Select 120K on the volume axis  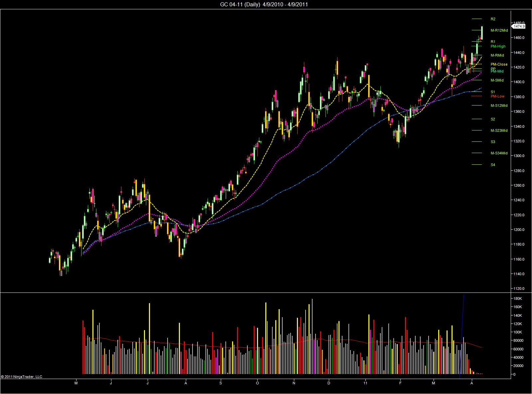pos(518,324)
